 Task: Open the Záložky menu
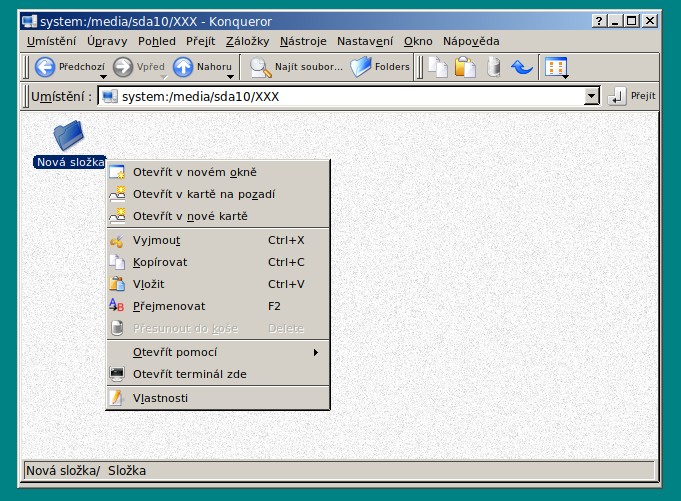[246, 41]
